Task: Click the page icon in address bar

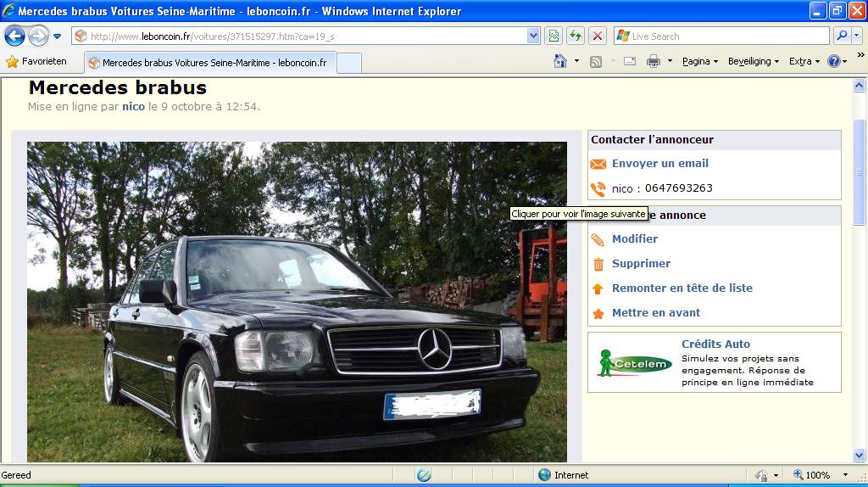Action: pyautogui.click(x=81, y=36)
